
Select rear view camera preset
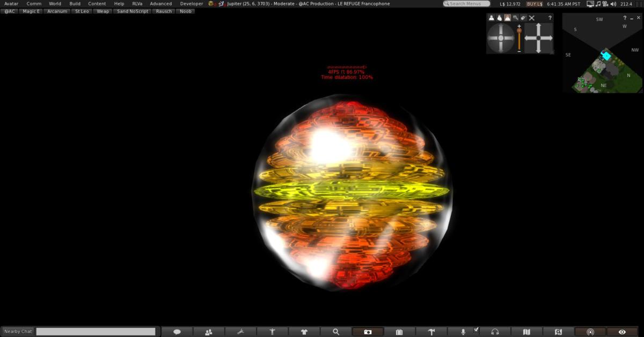click(507, 18)
